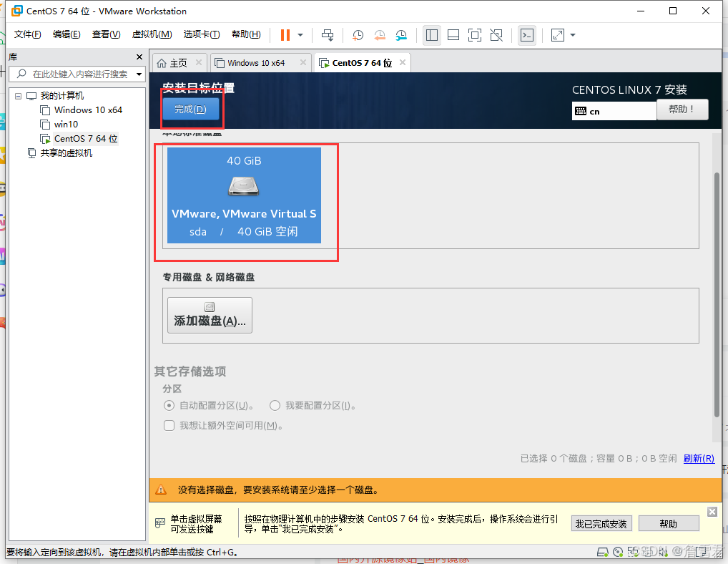The height and width of the screenshot is (564, 728).
Task: Click the CD/DVD status bar icon
Action: (618, 552)
